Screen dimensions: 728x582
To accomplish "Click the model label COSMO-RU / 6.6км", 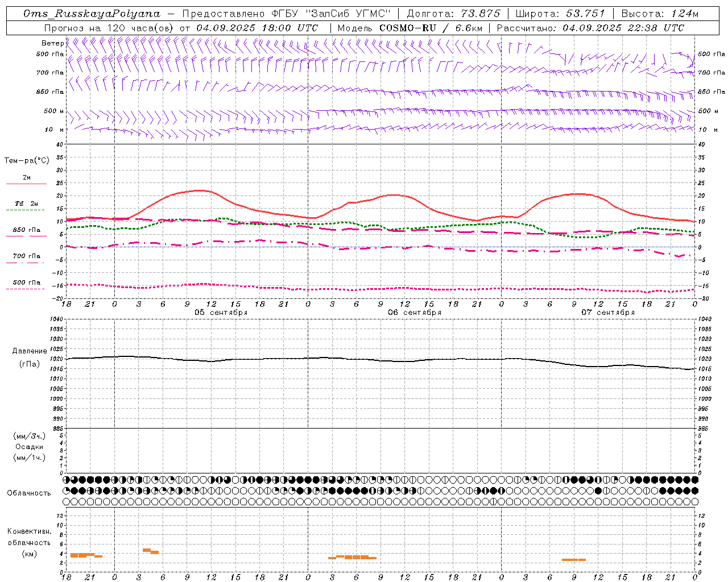I will click(431, 28).
